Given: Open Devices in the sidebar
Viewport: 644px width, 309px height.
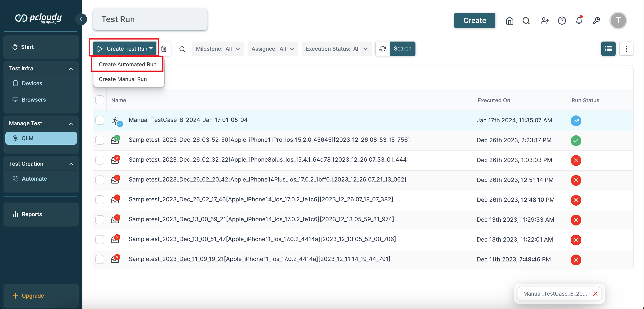Looking at the screenshot, I should click(32, 83).
